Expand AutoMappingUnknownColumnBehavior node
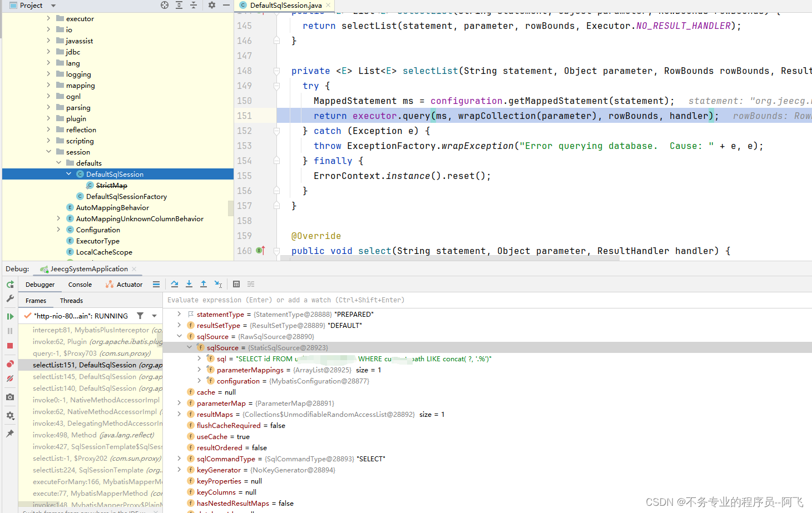 [59, 218]
